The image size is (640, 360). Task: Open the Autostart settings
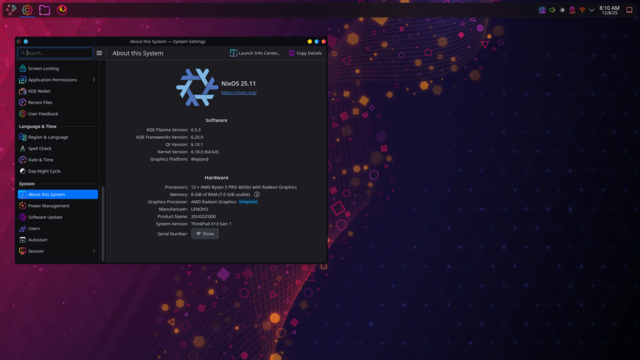(x=58, y=240)
